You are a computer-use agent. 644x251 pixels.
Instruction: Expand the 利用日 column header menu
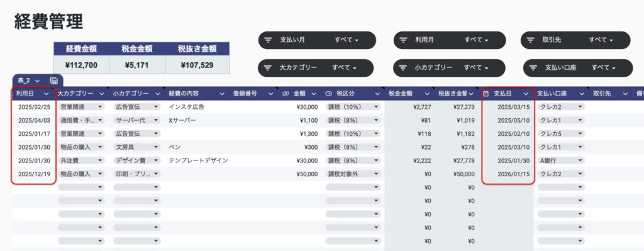click(x=47, y=94)
